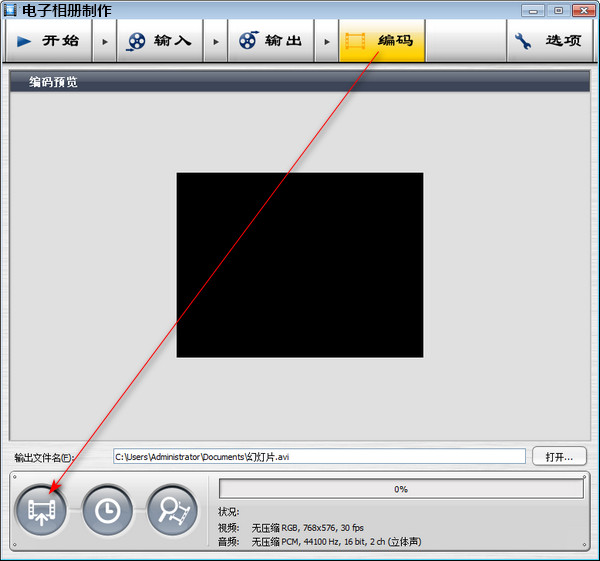
Task: Switch to the 输出 (Output) tab
Action: click(x=271, y=41)
